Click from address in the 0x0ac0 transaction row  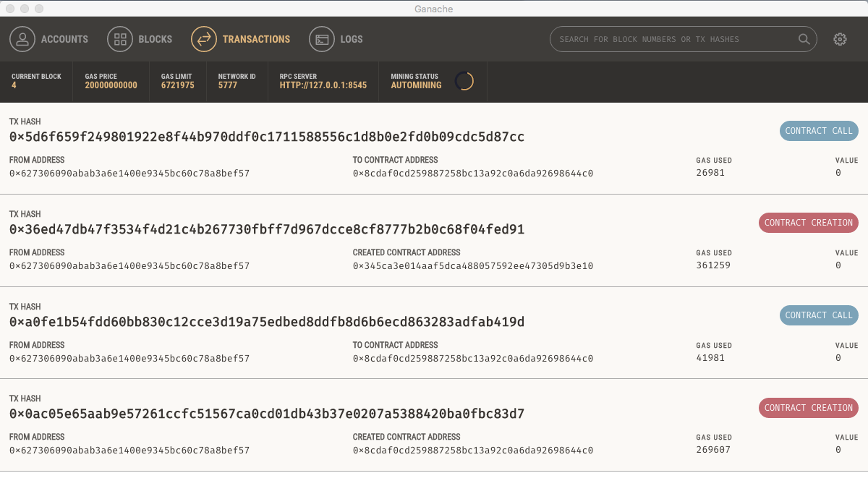[129, 450]
